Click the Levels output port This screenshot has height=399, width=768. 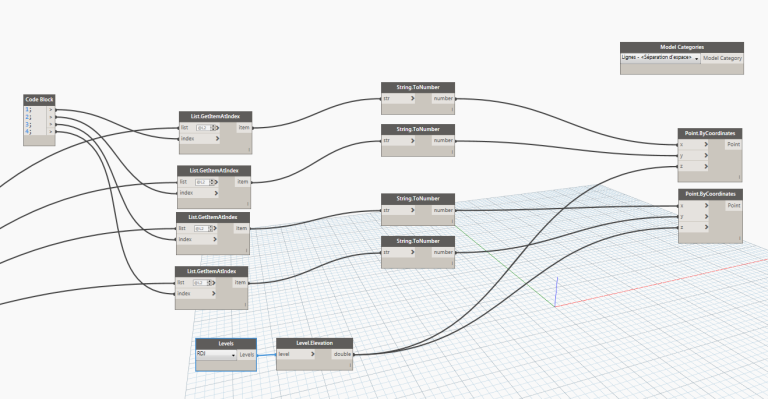tap(247, 354)
